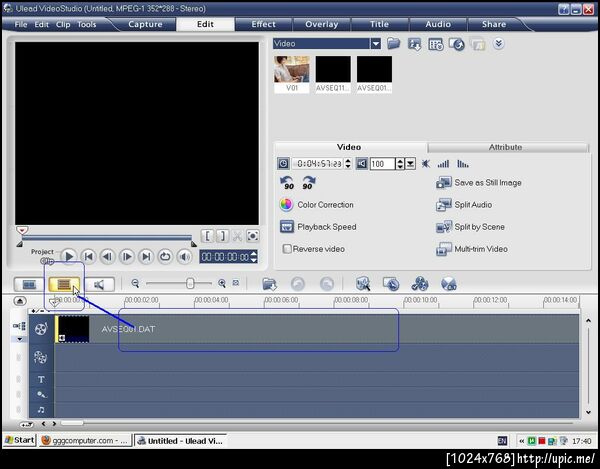Toggle the clip mute speaker icon
The image size is (600, 469).
point(362,164)
